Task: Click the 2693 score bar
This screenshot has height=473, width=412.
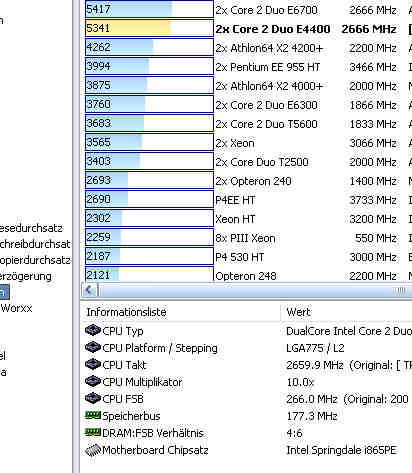Action: tap(149, 180)
